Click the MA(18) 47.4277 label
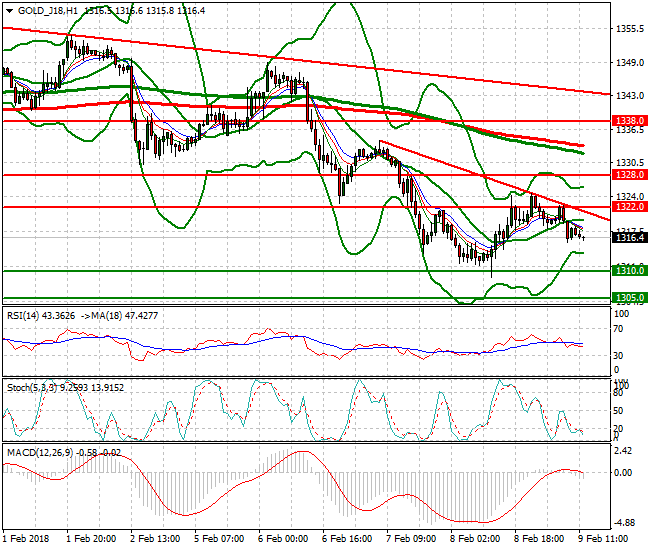This screenshot has width=650, height=550. pos(125,316)
